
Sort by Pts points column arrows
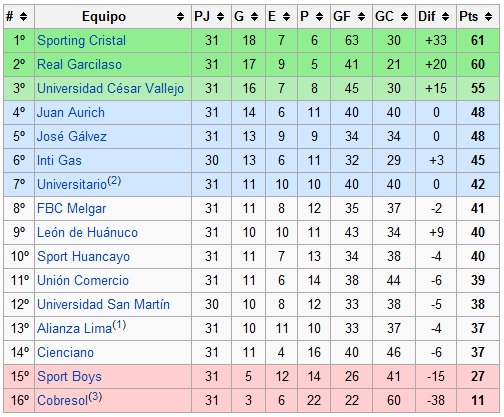tap(488, 16)
